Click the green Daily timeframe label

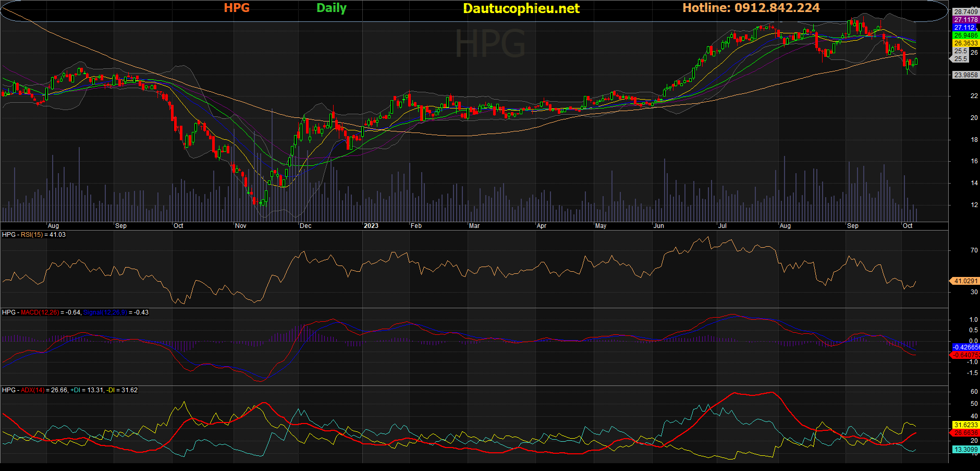click(332, 8)
